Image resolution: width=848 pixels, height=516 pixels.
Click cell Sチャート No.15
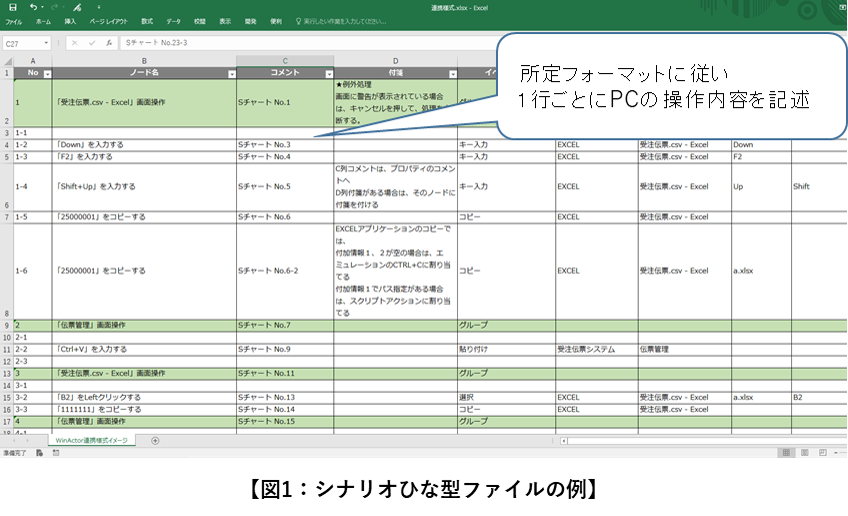(285, 421)
